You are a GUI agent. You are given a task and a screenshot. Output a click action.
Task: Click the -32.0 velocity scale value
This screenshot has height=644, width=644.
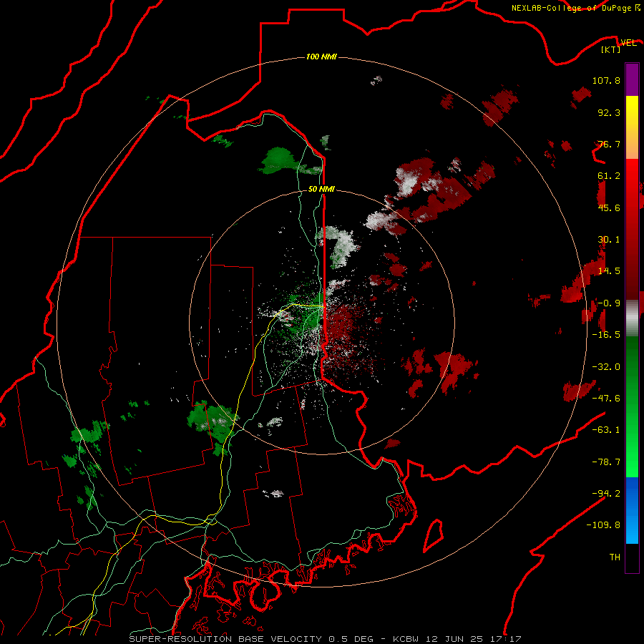tap(606, 367)
